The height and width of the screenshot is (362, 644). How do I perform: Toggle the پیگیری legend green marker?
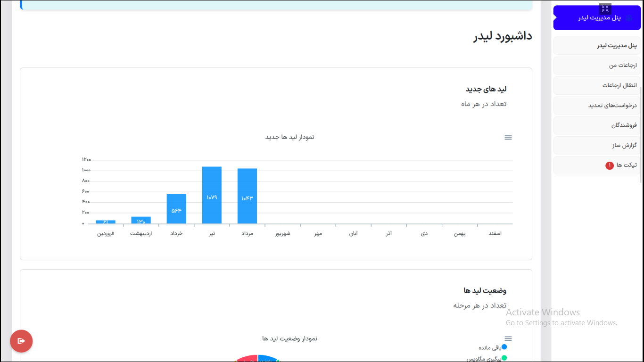click(x=504, y=358)
